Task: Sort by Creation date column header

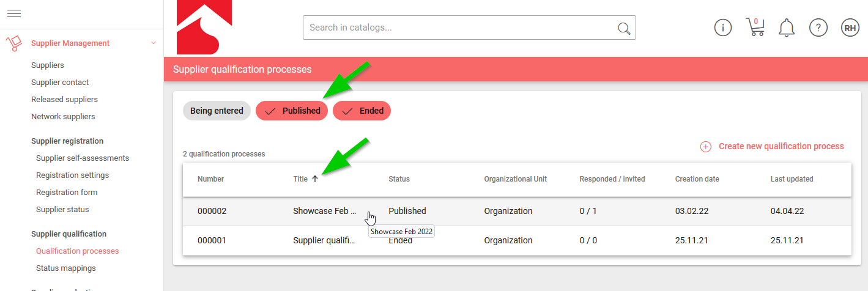Action: [x=697, y=179]
